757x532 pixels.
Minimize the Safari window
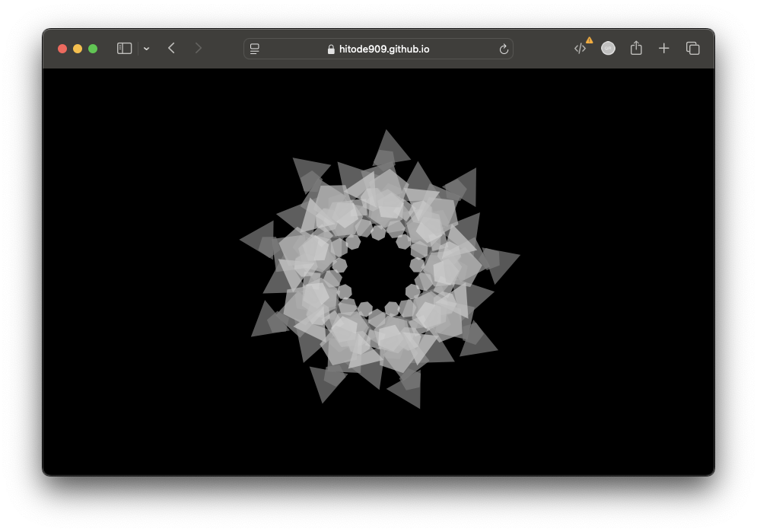tap(78, 49)
